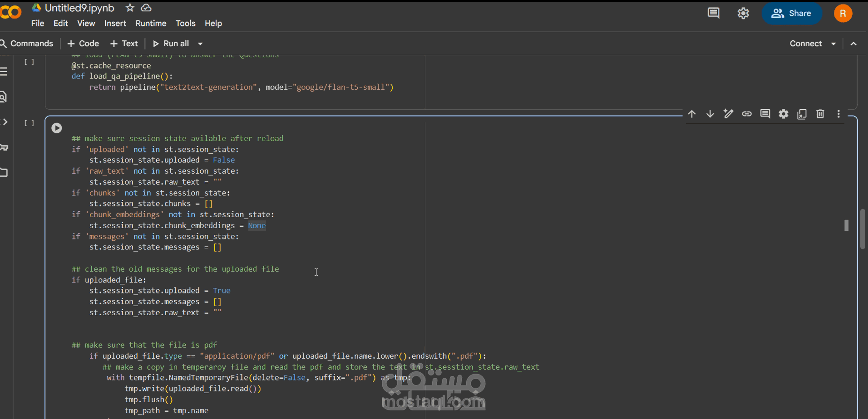Delete the selected cell
Screen dimensions: 868x419
tap(820, 114)
